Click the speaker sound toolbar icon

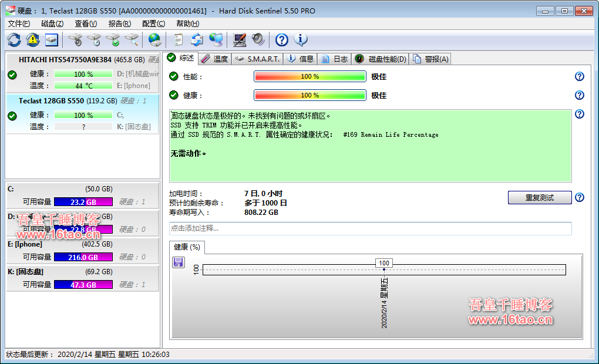pyautogui.click(x=258, y=40)
